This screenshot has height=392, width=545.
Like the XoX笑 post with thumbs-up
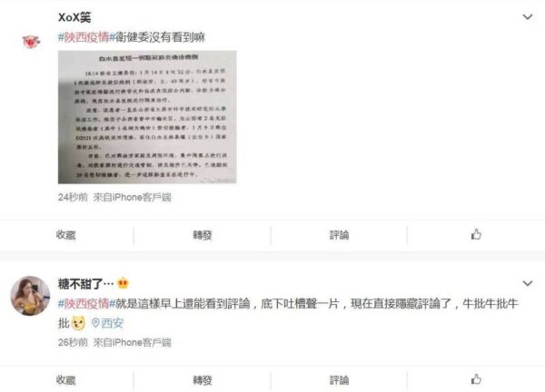476,234
